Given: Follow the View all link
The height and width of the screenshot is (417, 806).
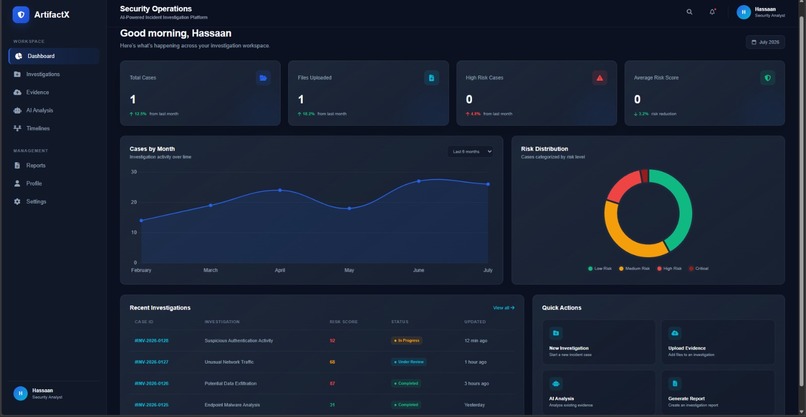Looking at the screenshot, I should (503, 308).
